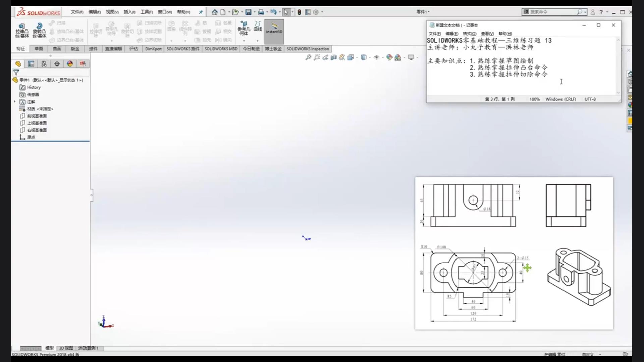Click the Undo icon

(273, 12)
